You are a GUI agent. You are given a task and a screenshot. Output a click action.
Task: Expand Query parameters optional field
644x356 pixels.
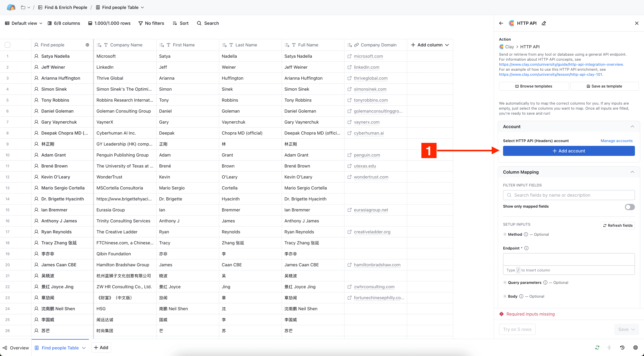tap(505, 282)
